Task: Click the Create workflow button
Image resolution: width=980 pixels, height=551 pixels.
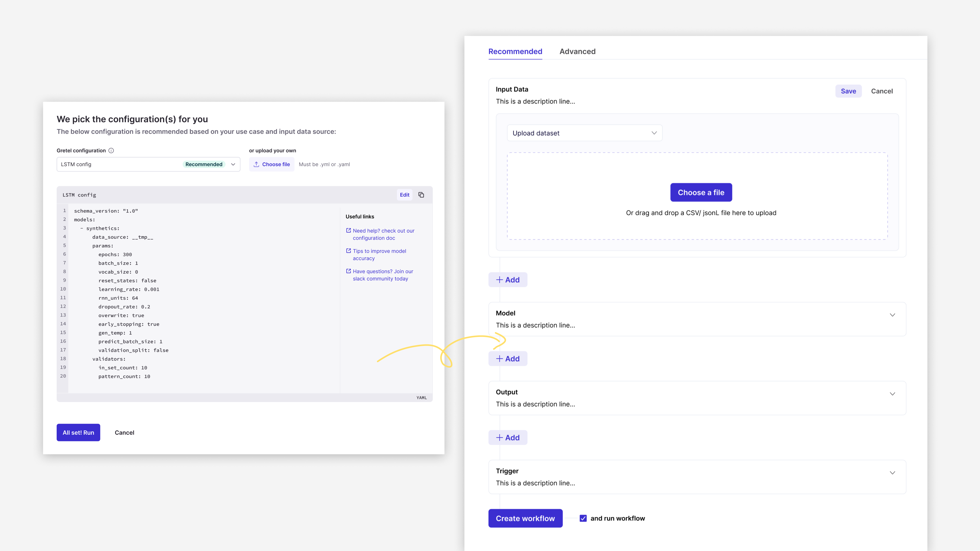Action: click(525, 518)
